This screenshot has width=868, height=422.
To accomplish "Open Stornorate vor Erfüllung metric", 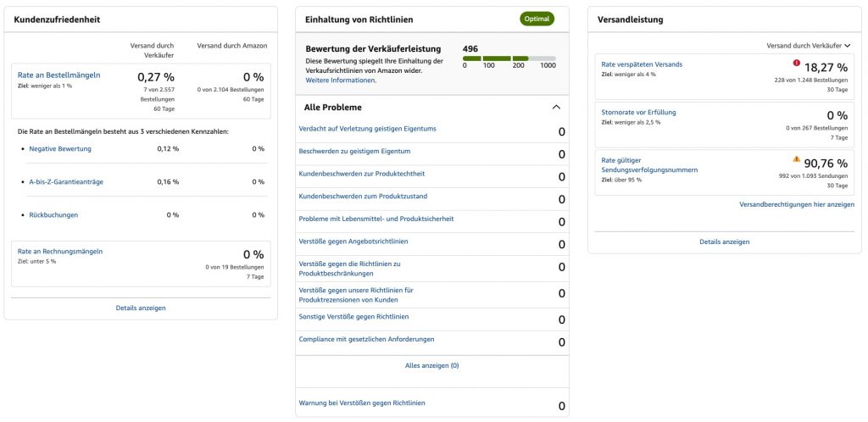I will point(638,112).
